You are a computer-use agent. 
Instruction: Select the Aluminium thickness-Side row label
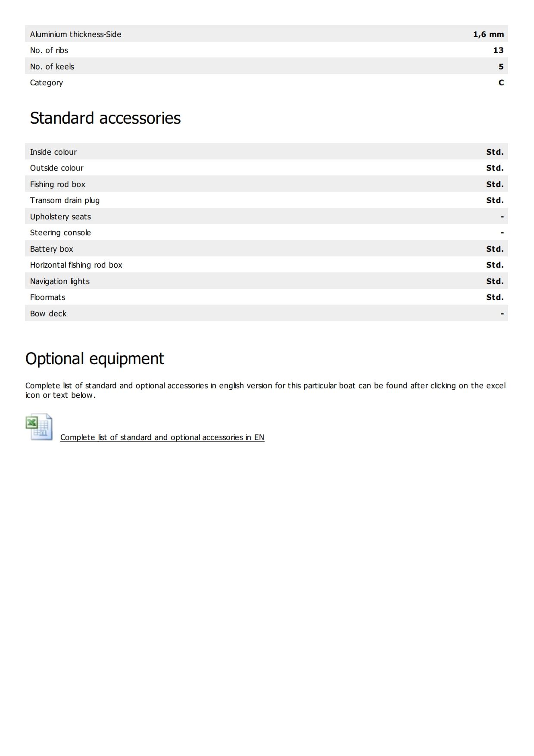pyautogui.click(x=75, y=34)
